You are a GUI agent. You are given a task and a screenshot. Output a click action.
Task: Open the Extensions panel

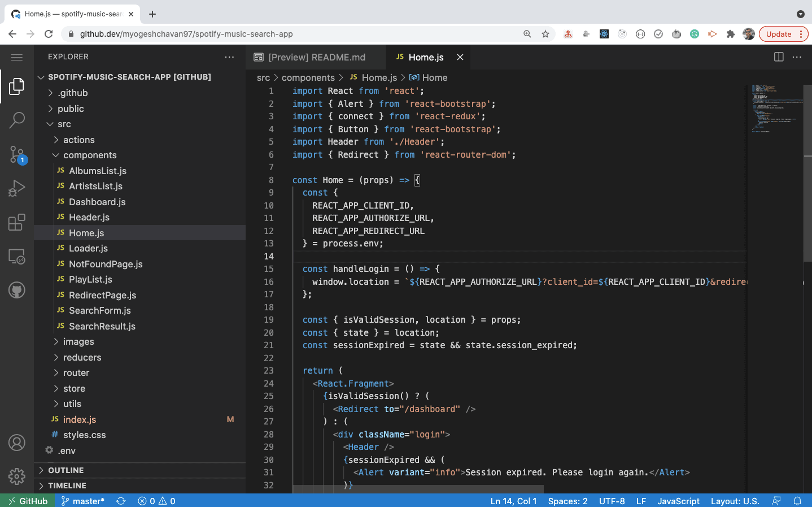[16, 222]
